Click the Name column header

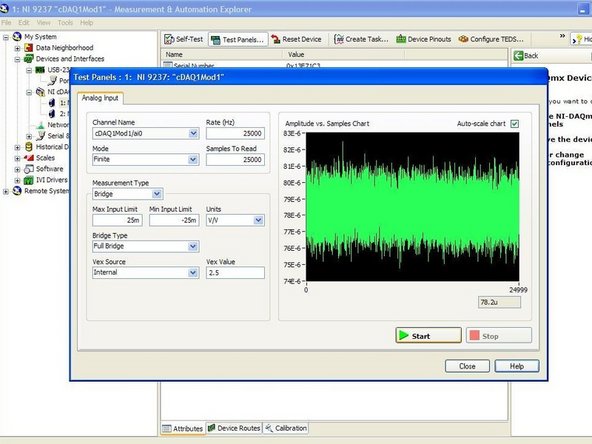coord(222,54)
